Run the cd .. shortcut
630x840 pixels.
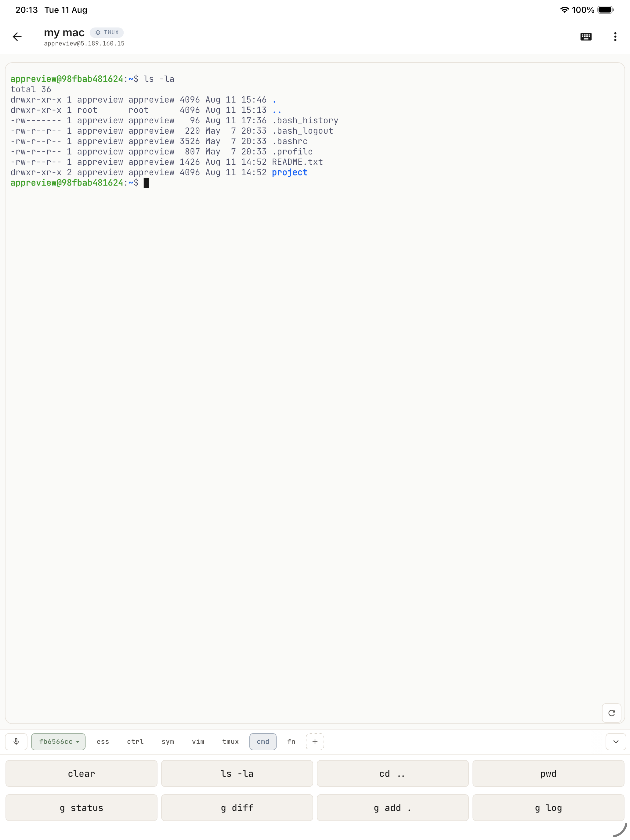coord(393,773)
